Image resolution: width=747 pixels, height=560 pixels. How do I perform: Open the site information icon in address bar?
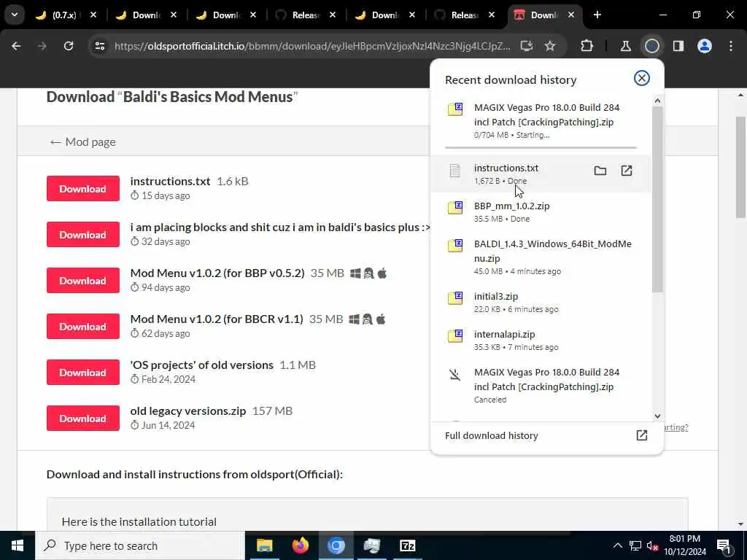click(99, 46)
